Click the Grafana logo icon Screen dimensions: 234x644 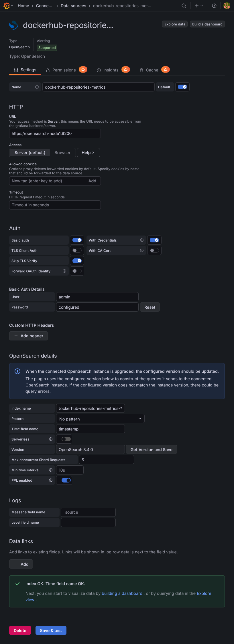7,6
